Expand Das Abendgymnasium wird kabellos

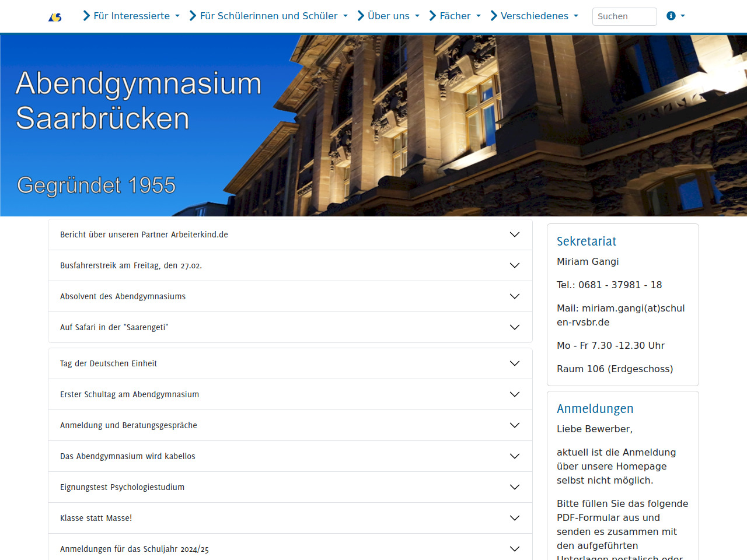[289, 456]
